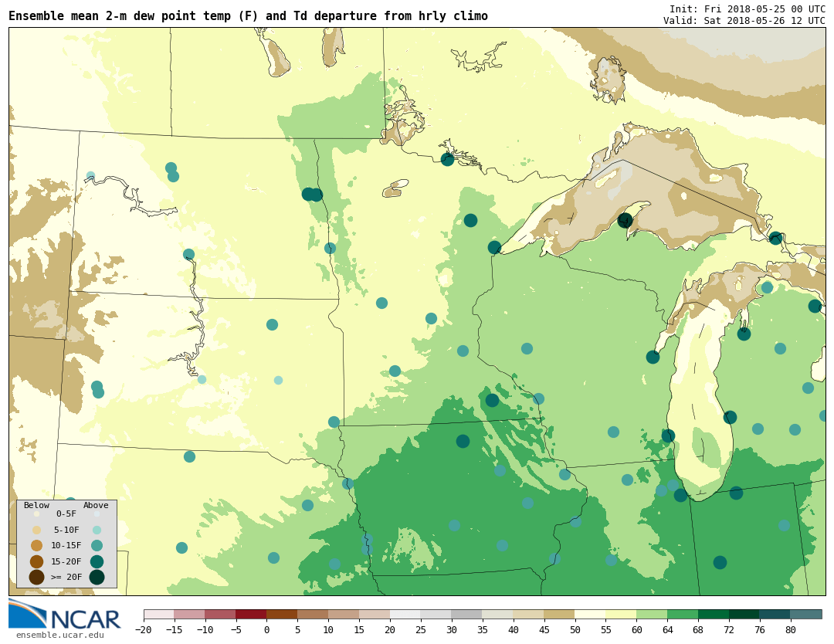Click the Valid Sat 2018-05-26 12 UTC text
Viewport: 834px width, 644px height.
click(x=744, y=20)
